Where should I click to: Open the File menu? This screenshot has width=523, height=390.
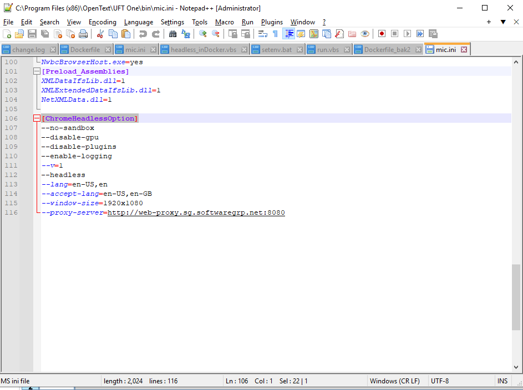[x=8, y=22]
